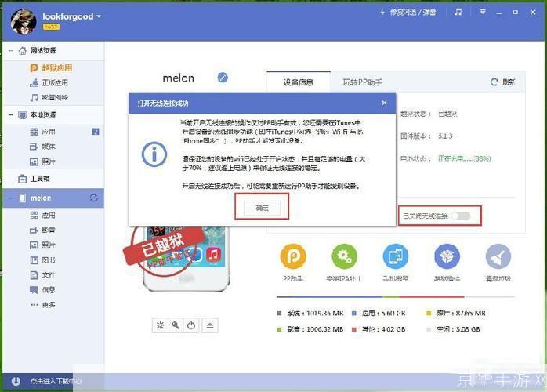The height and width of the screenshot is (392, 547).
Task: Click the power icon below the phone
Action: 190,325
